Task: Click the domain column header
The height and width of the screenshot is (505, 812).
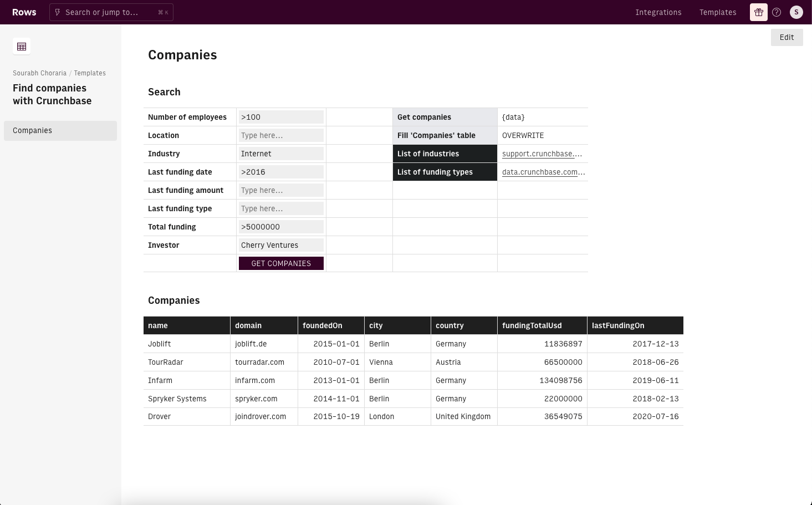Action: click(264, 325)
